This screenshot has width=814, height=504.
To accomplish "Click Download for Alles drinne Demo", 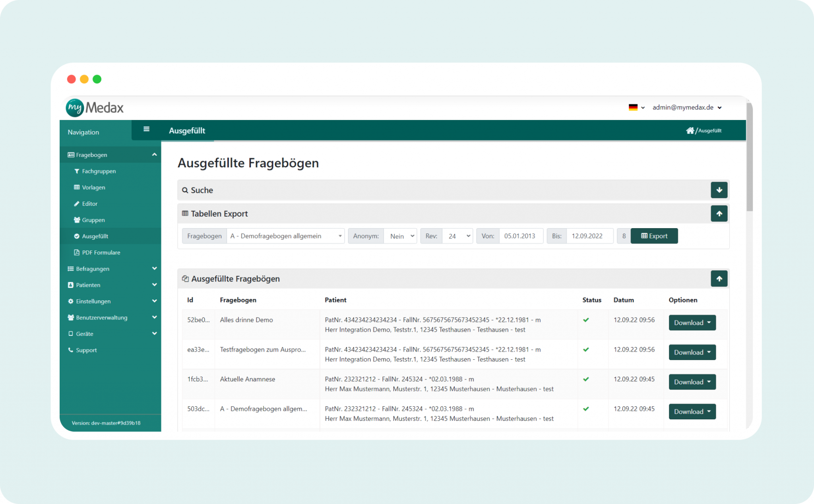I will pos(692,323).
